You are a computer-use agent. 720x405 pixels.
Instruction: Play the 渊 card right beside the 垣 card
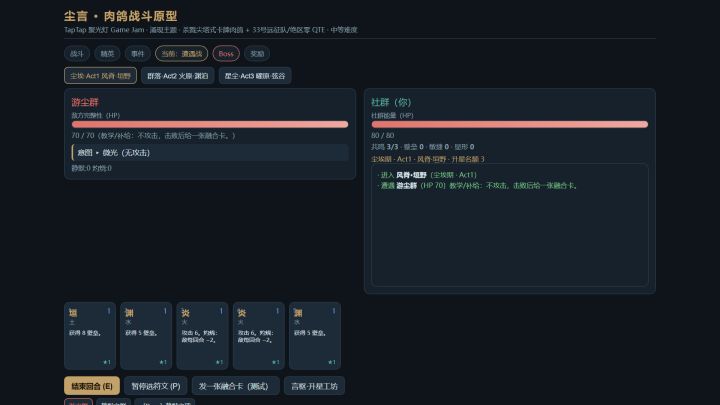pyautogui.click(x=146, y=336)
